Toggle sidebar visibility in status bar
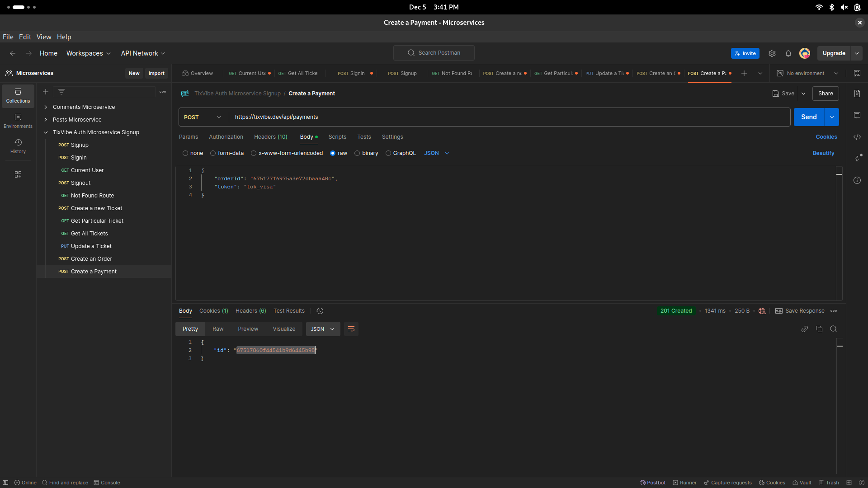The height and width of the screenshot is (488, 868). click(x=5, y=483)
